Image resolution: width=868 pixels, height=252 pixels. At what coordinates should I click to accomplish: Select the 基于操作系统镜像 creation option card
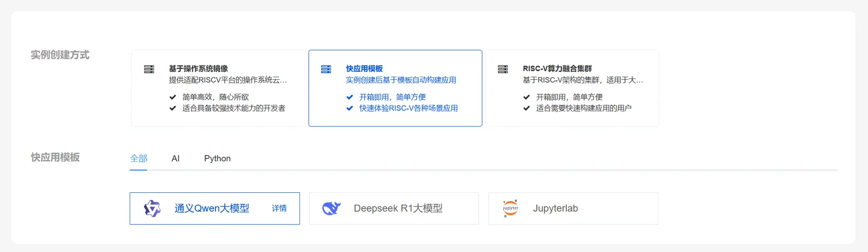coord(218,88)
